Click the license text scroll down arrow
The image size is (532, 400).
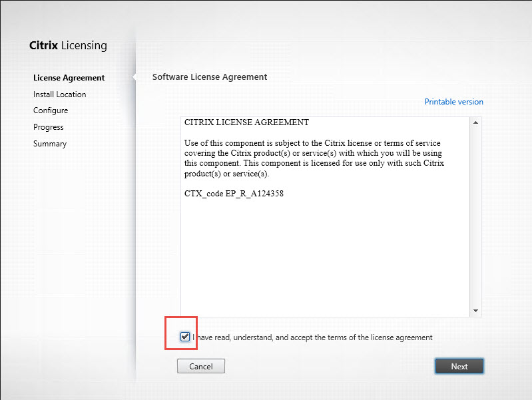[x=475, y=311]
